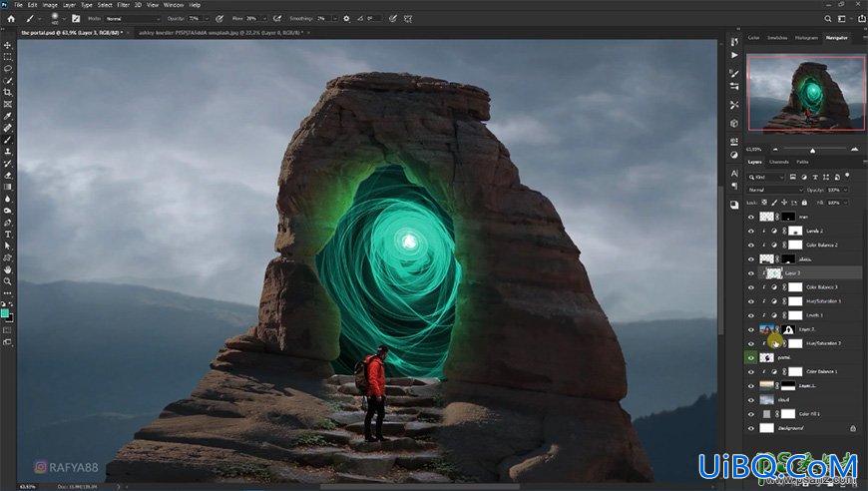Hide the Layer 3 layer
Viewport: 868px width, 491px height.
pyautogui.click(x=751, y=272)
